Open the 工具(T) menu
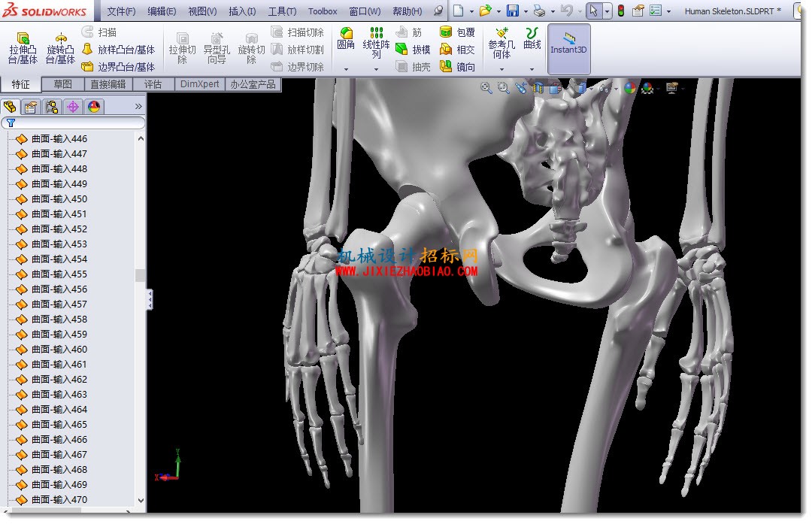Viewport: 812px width, 524px height. tap(282, 11)
